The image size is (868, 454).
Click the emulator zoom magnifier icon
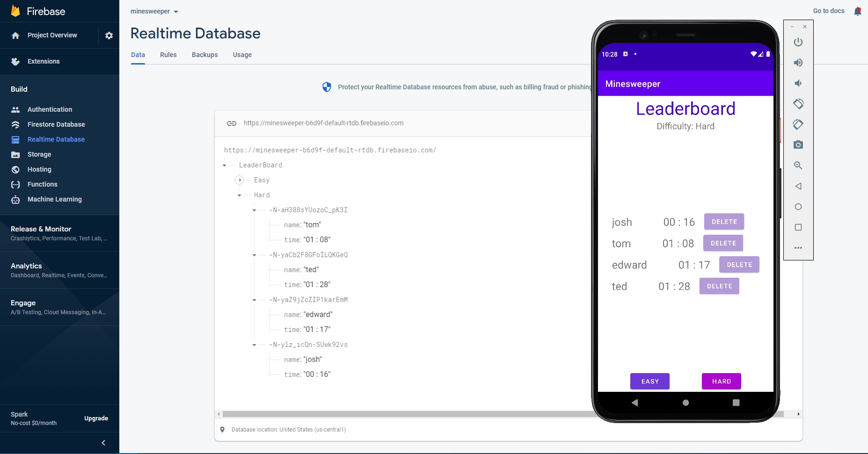point(798,166)
